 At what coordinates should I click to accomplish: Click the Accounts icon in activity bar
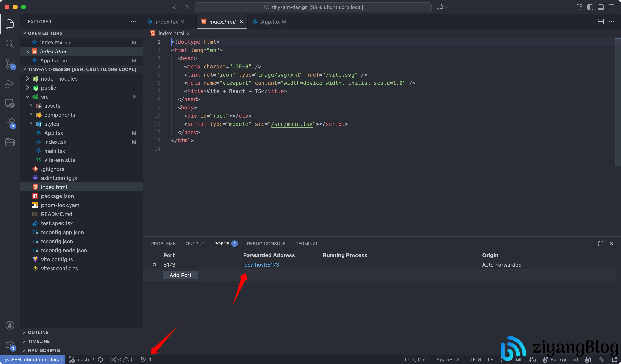[10, 325]
